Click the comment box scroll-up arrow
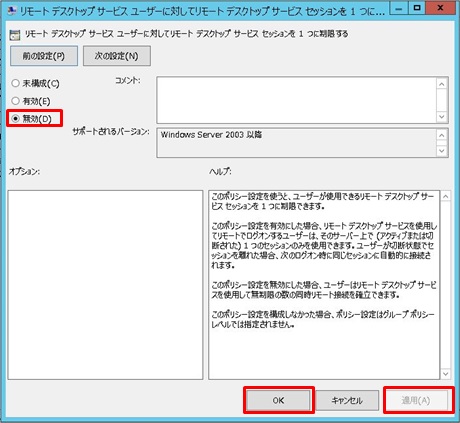Viewport: 460px width, 423px height. click(442, 84)
